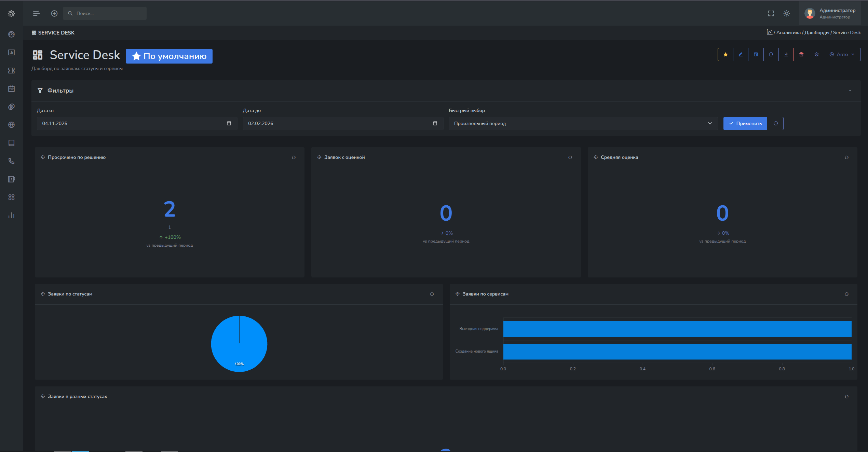Click the Дата от date input field

[x=137, y=123]
